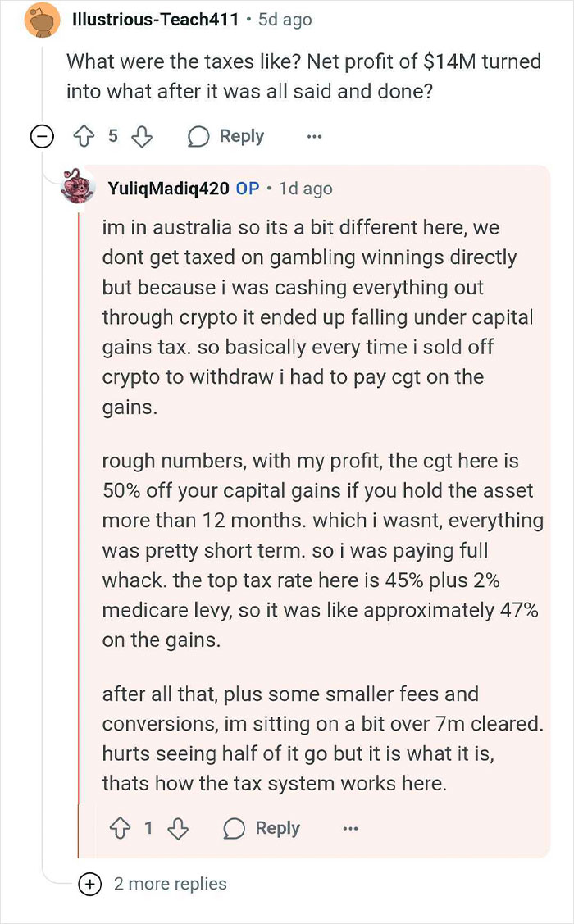
Task: Click the vote count showing 5
Action: pyautogui.click(x=114, y=135)
